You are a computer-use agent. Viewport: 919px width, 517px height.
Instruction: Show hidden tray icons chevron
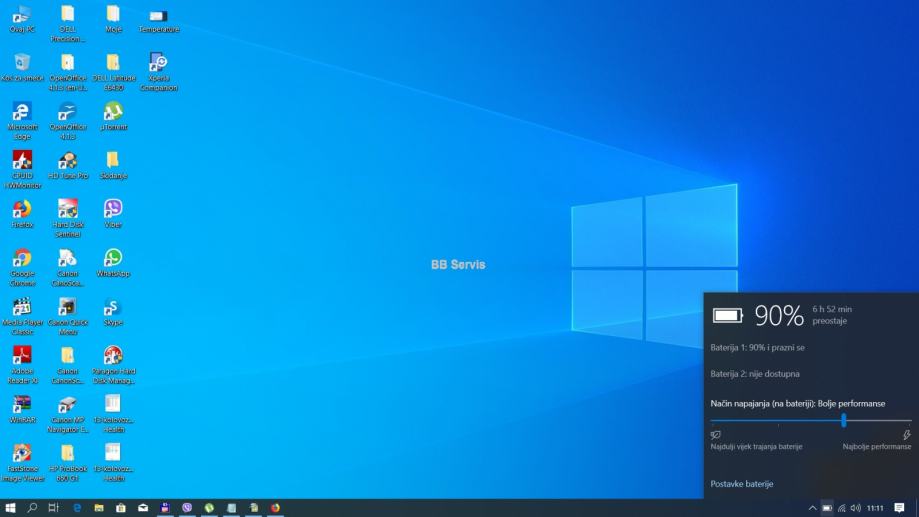(x=812, y=508)
